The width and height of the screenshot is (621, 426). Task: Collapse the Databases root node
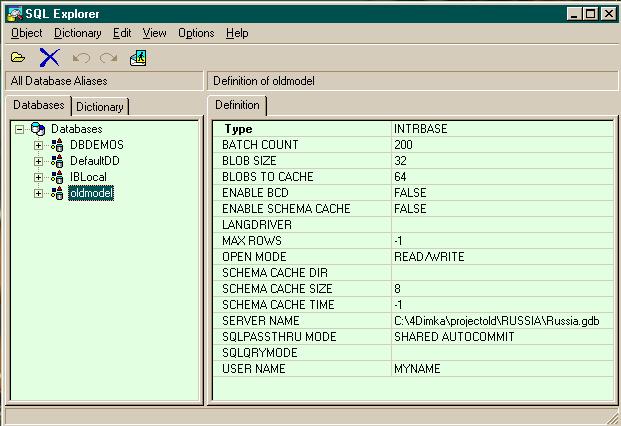point(19,129)
